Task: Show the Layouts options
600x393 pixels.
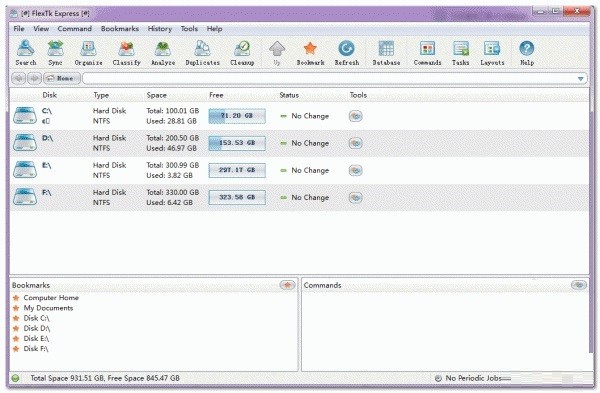Action: [x=492, y=52]
